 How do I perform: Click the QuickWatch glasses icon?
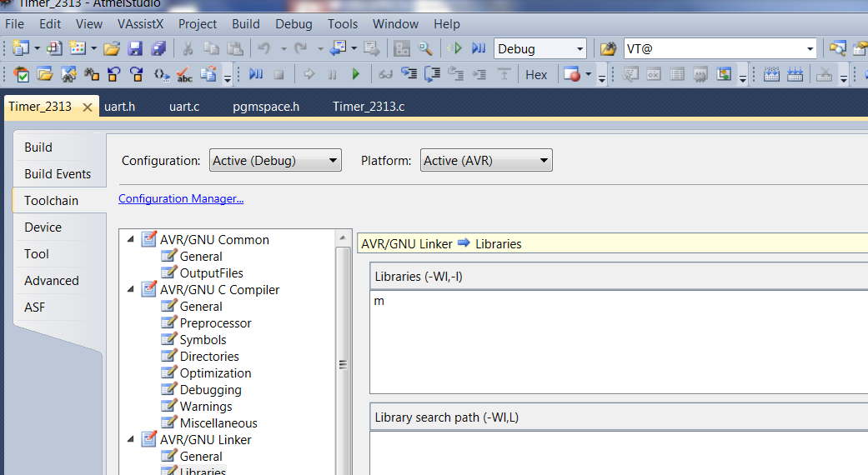click(x=385, y=74)
